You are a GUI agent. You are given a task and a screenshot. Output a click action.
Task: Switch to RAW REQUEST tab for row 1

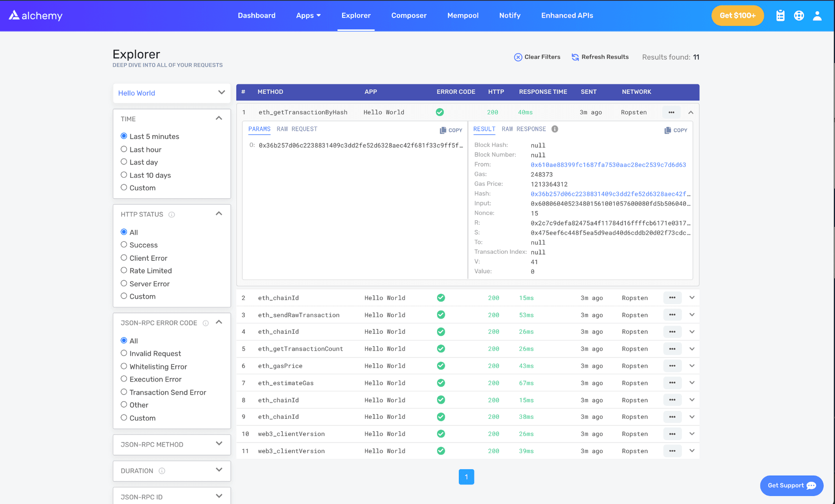tap(297, 129)
